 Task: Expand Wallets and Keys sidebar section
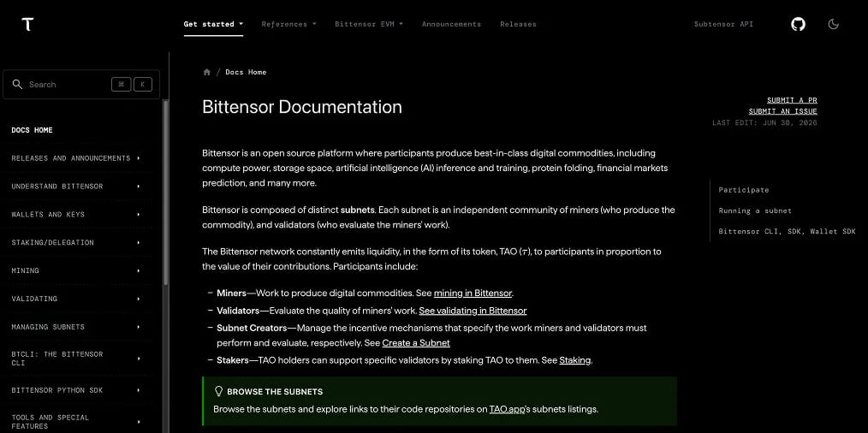click(76, 214)
